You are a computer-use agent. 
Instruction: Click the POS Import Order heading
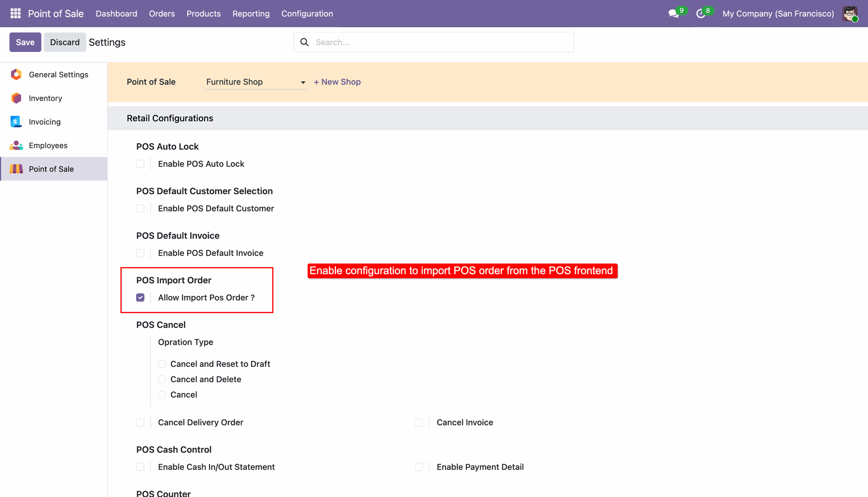(174, 280)
